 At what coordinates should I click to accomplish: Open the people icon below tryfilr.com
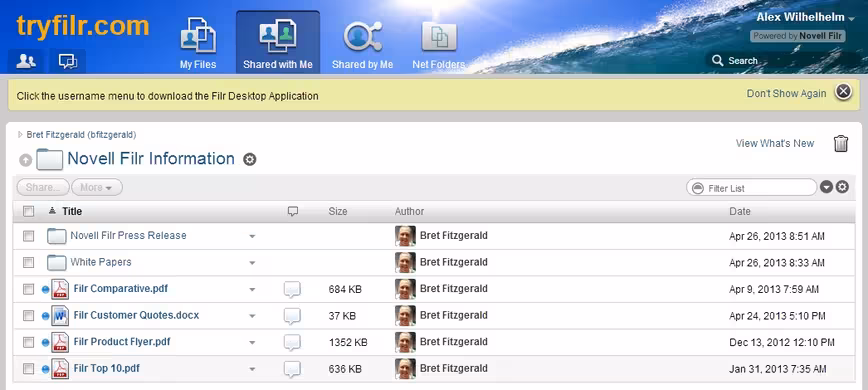pos(25,61)
